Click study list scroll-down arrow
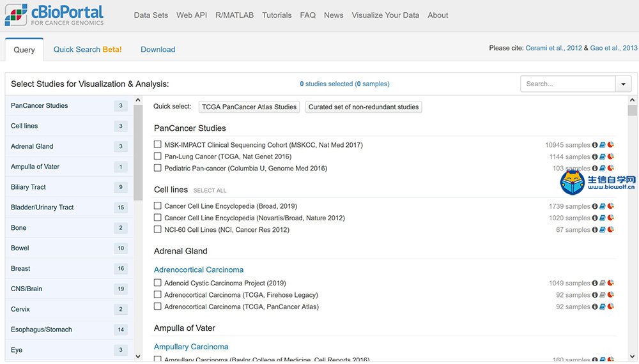This screenshot has width=639, height=364. coord(632,356)
